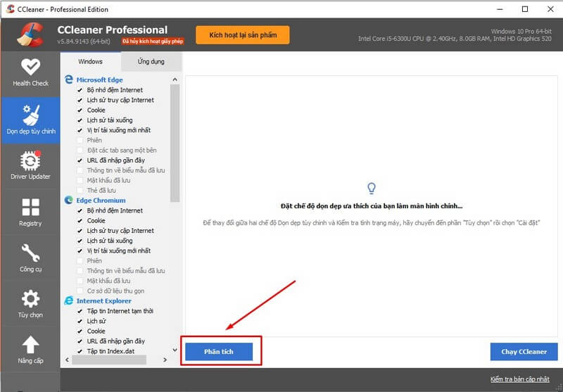Open the Registry grid icon
Viewport: 563px width, 392px height.
tap(30, 208)
